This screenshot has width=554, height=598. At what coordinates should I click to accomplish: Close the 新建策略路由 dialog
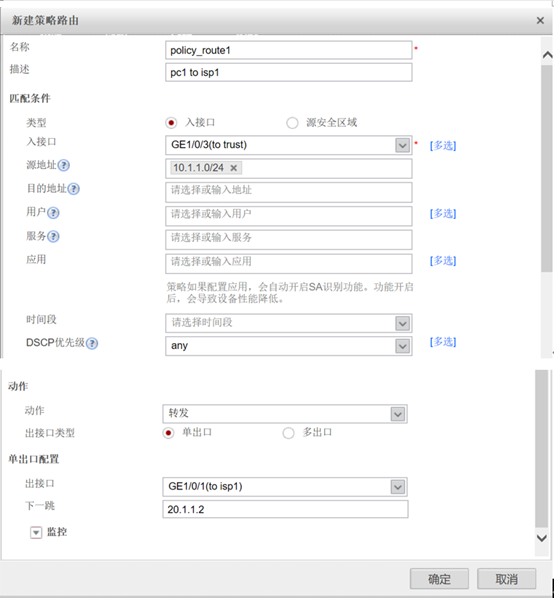pyautogui.click(x=540, y=21)
